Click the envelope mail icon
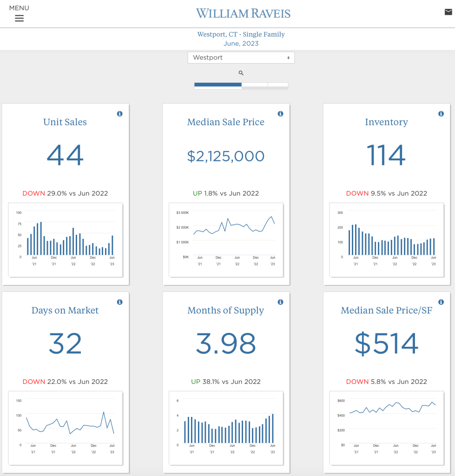The width and height of the screenshot is (455, 476). click(x=448, y=12)
